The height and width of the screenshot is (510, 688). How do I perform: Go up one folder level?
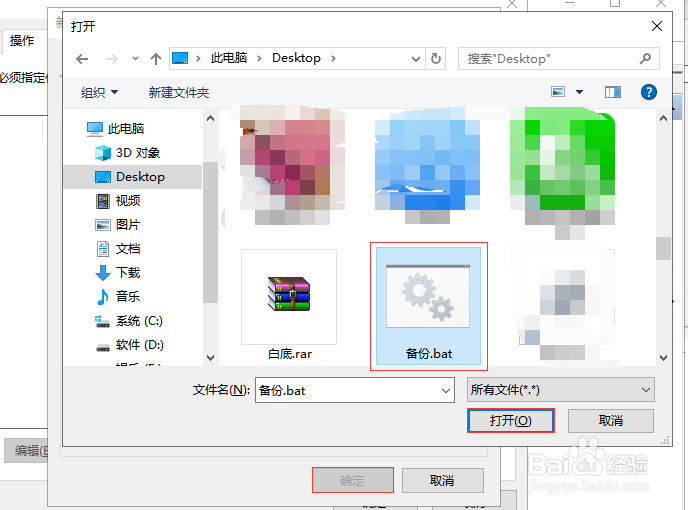(155, 59)
